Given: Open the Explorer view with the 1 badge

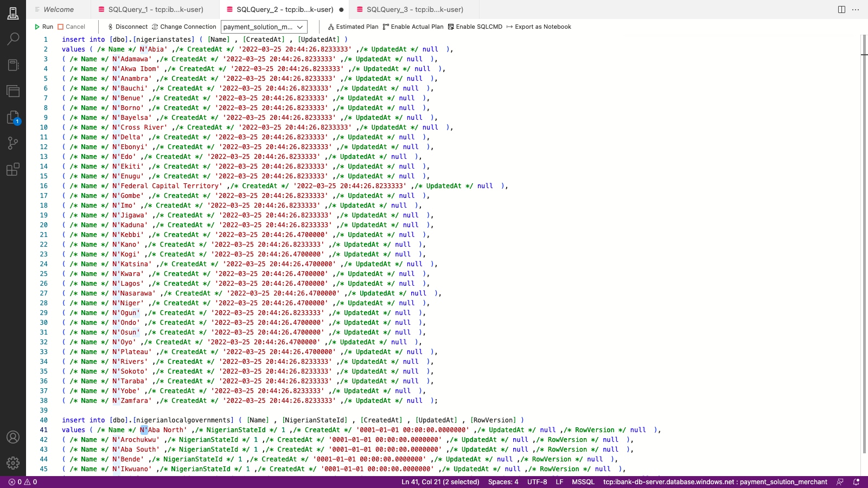Looking at the screenshot, I should (13, 117).
